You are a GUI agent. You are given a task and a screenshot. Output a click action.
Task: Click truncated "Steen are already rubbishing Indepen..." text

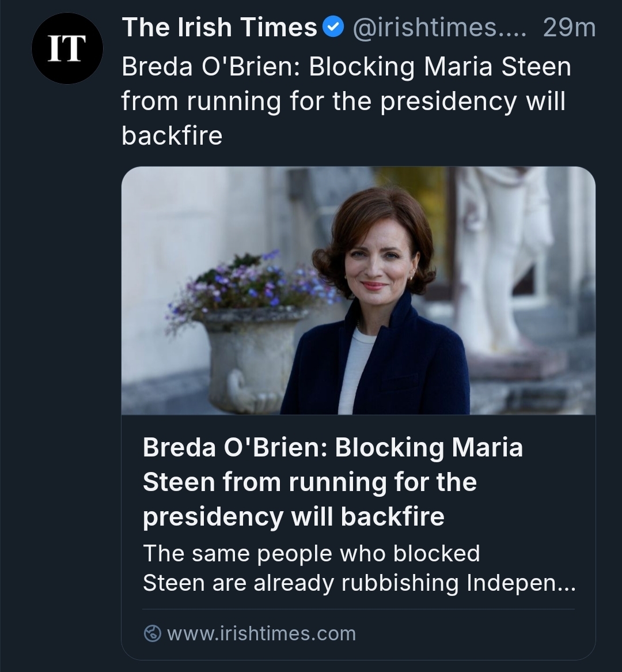358,583
